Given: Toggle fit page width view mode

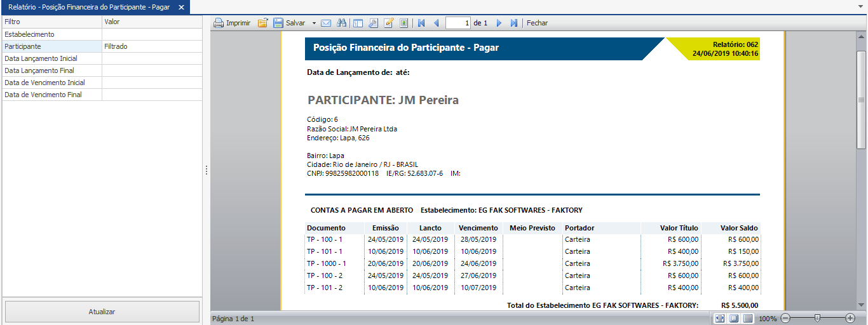Looking at the screenshot, I should click(720, 318).
